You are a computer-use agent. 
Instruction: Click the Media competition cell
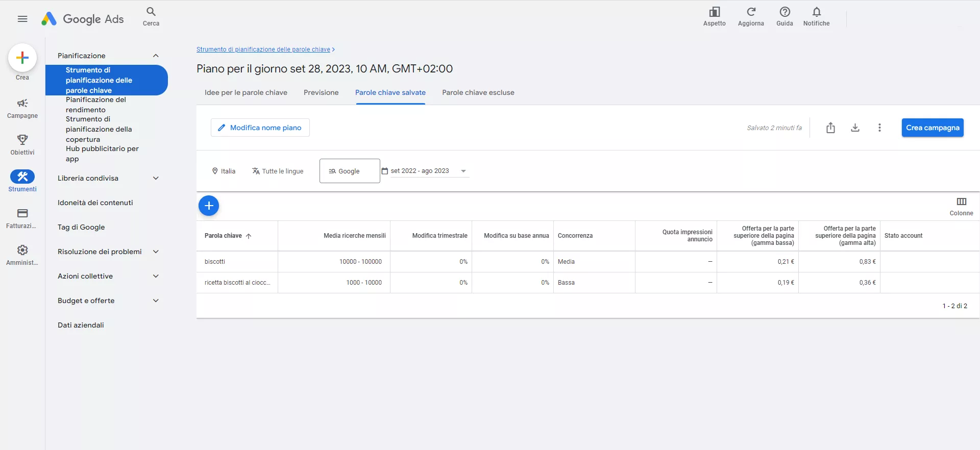tap(566, 262)
